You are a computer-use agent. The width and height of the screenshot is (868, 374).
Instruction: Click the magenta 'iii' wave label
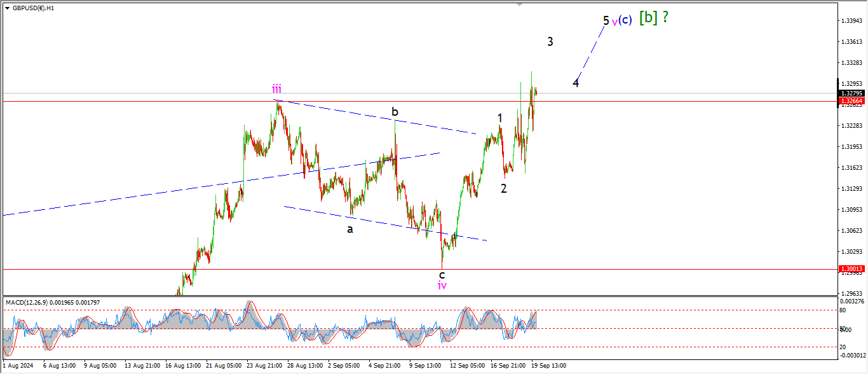(277, 88)
